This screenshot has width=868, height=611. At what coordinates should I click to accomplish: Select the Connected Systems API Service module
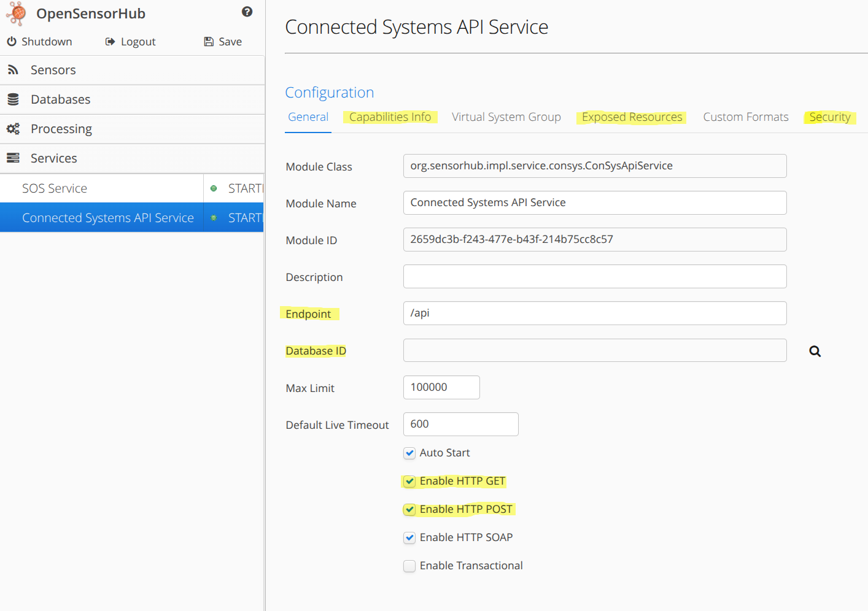[107, 217]
